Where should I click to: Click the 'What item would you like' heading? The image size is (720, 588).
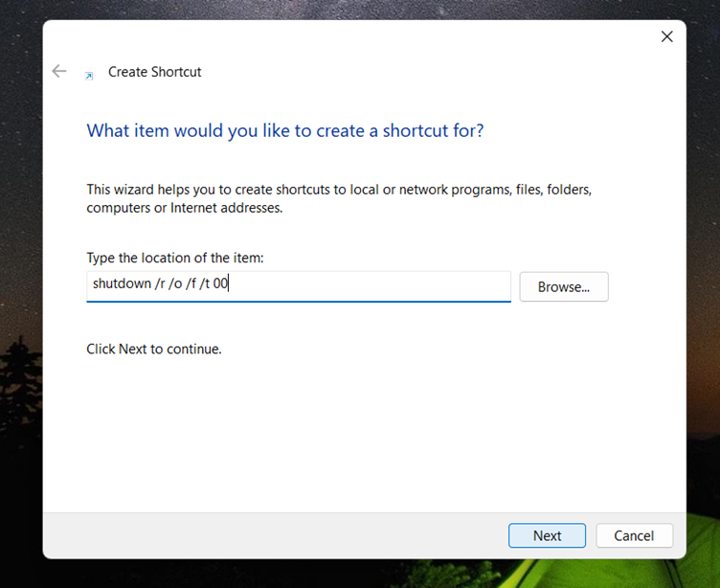pos(285,130)
